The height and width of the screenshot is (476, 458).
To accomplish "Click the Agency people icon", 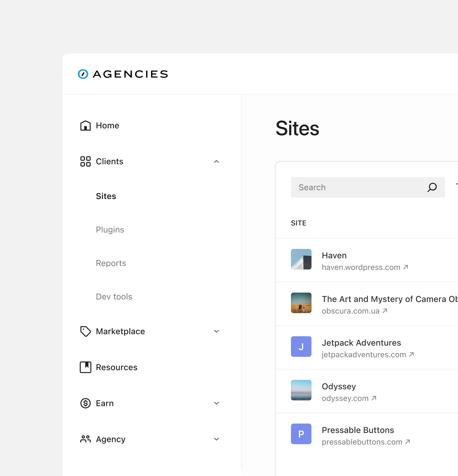I will [85, 439].
